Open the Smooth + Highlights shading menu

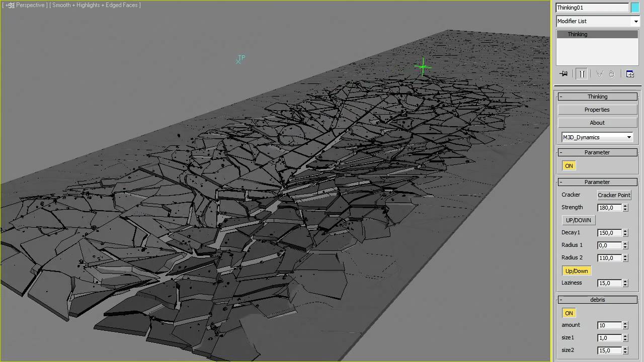[95, 5]
